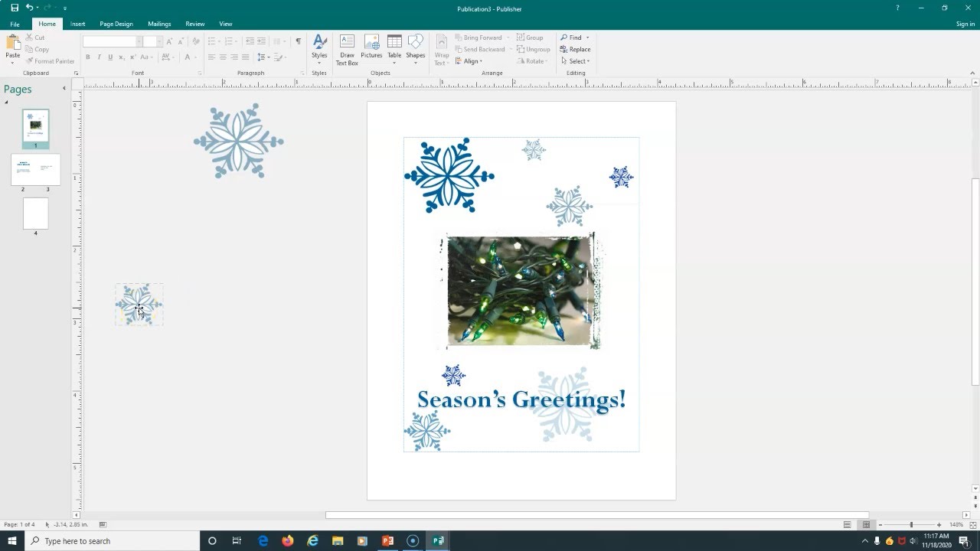Click the Undo arrow in title bar
Screen dimensions: 980x551
tap(29, 8)
